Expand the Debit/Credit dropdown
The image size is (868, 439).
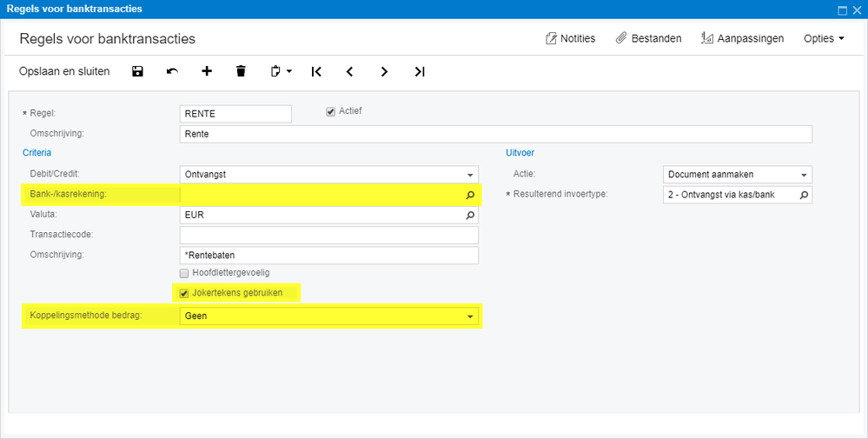(470, 175)
